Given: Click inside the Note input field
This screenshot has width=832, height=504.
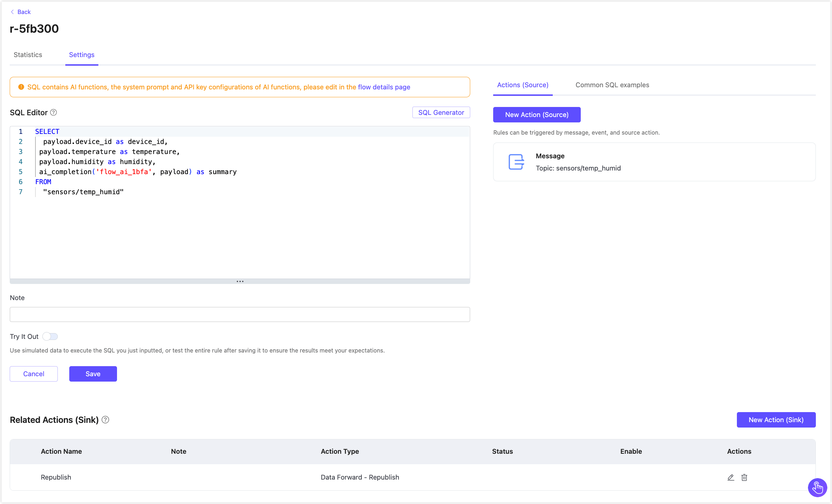Looking at the screenshot, I should tap(240, 314).
